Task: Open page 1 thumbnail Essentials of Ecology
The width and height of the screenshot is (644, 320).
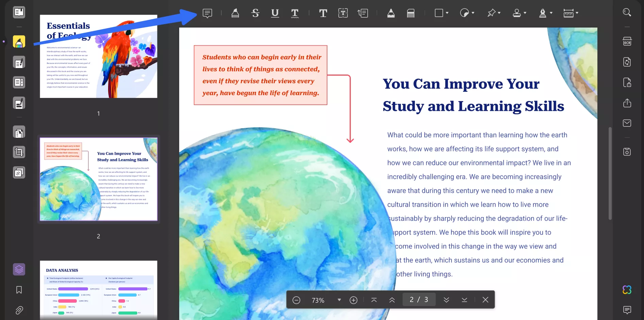Action: coord(99,56)
